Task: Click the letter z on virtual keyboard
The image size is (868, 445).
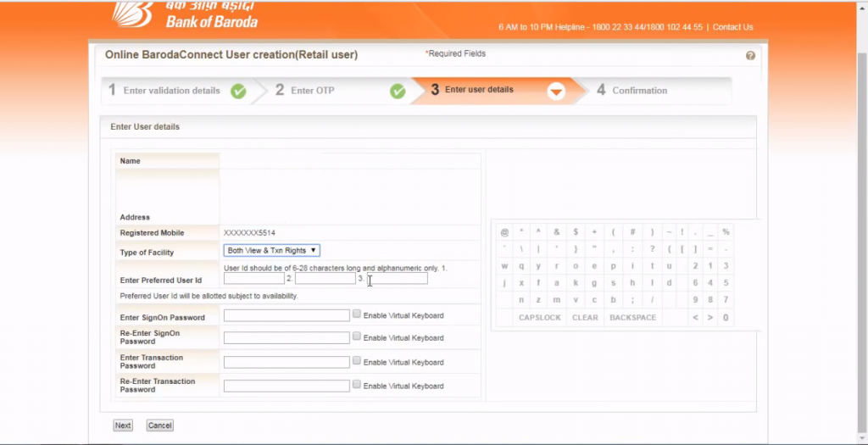Action: pyautogui.click(x=538, y=301)
